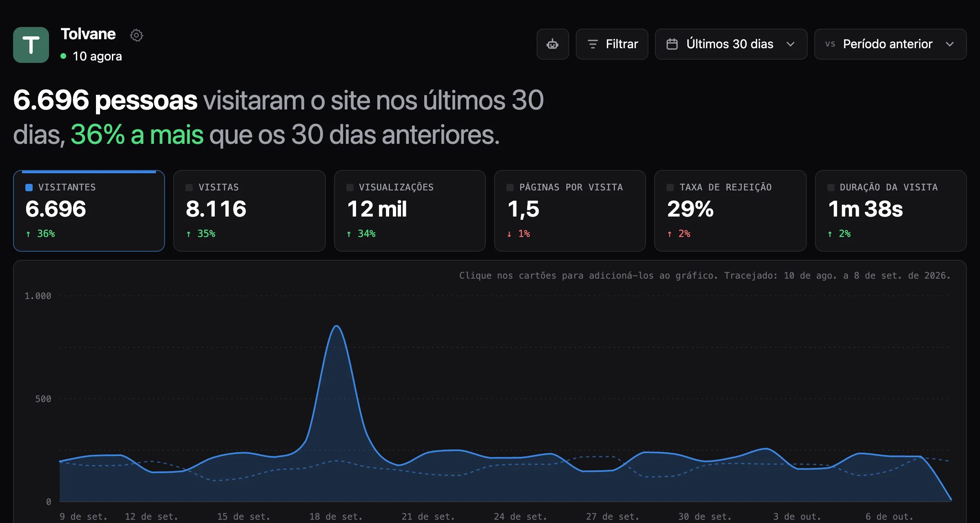Click the 8.116 visitas value
The height and width of the screenshot is (523, 980).
tap(216, 209)
